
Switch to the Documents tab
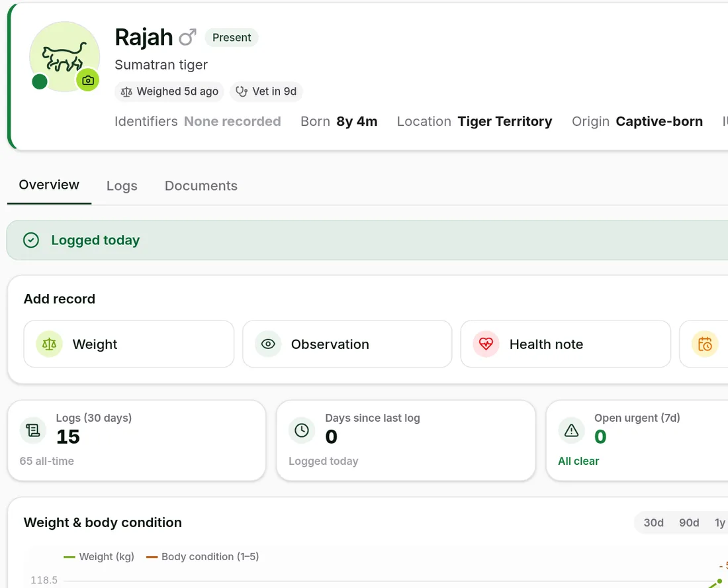(201, 186)
